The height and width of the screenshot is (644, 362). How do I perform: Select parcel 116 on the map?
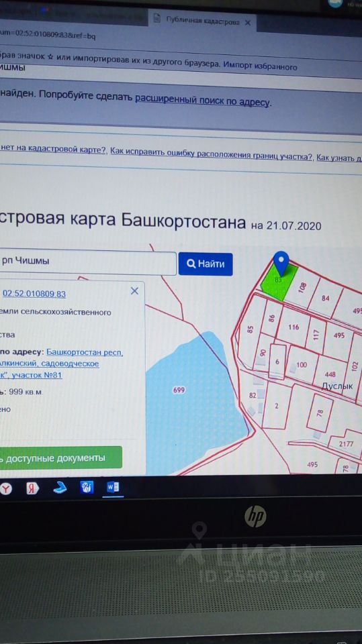[x=293, y=327]
